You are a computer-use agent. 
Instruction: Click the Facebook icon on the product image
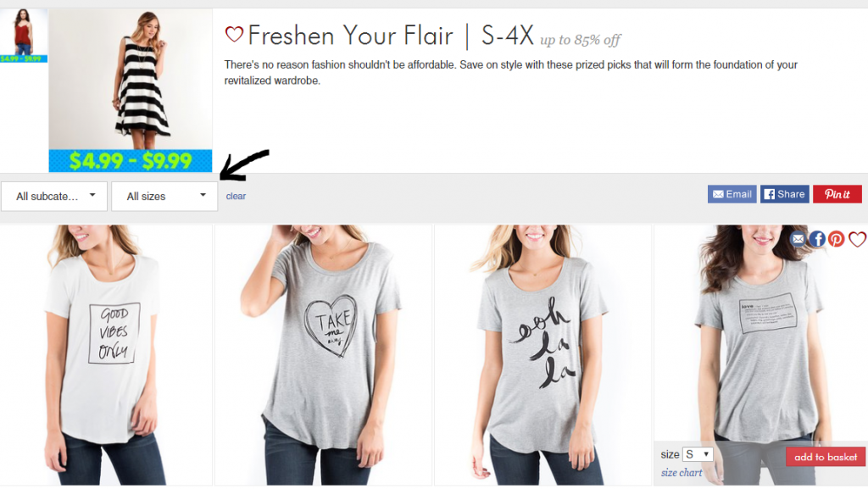pos(818,239)
